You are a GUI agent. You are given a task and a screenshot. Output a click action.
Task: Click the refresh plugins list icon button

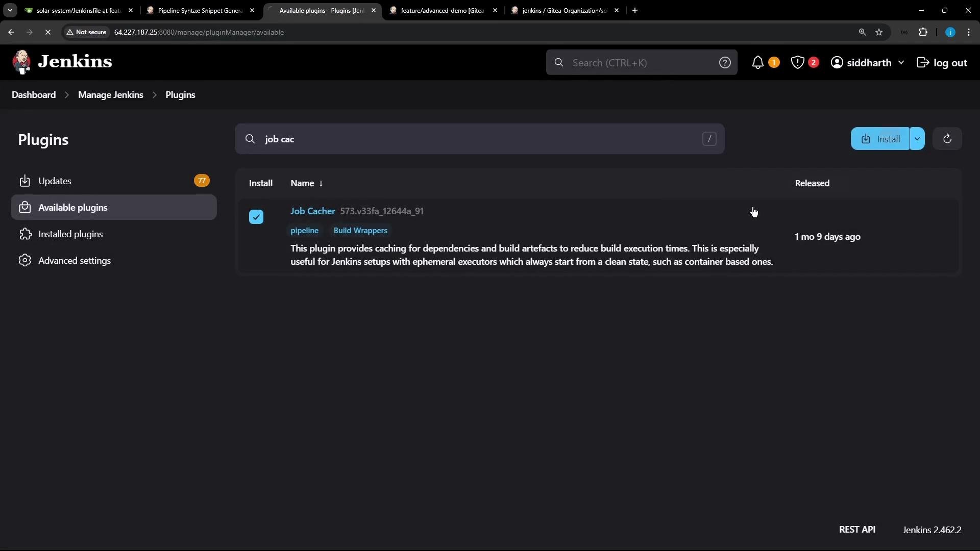tap(947, 139)
